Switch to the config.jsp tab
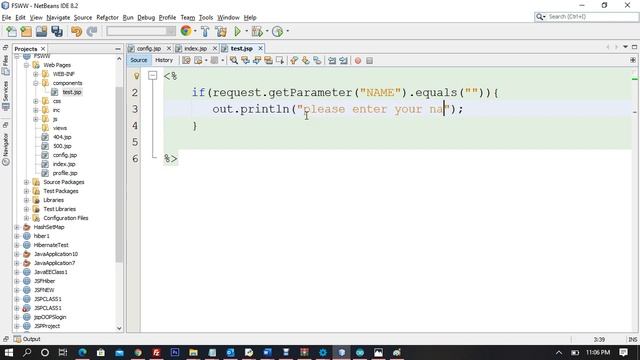 point(149,48)
